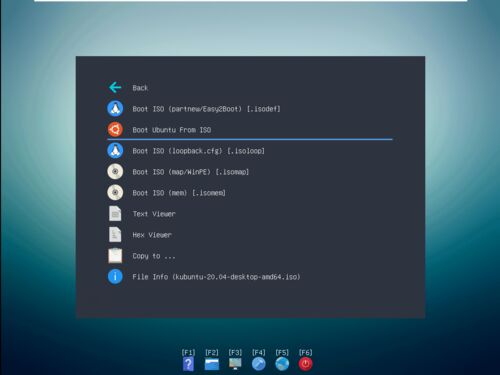This screenshot has height=375, width=500.
Task: Open the Hex Viewer entry
Action: [152, 235]
